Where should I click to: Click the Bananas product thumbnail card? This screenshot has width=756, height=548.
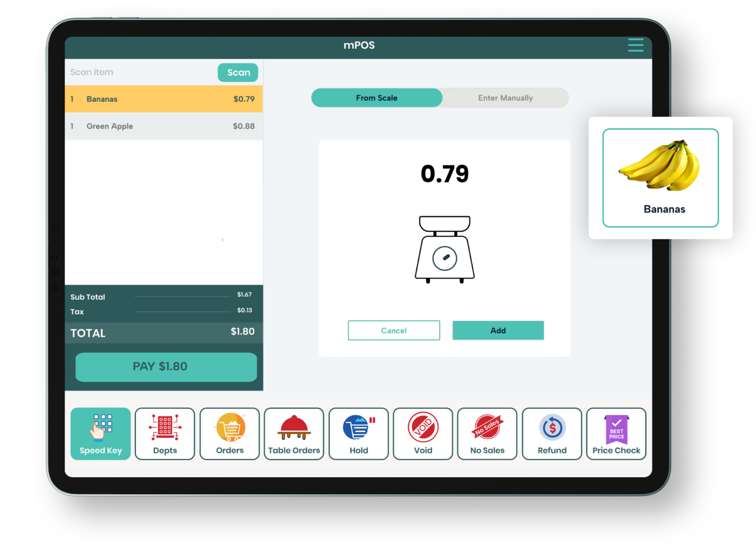[661, 178]
